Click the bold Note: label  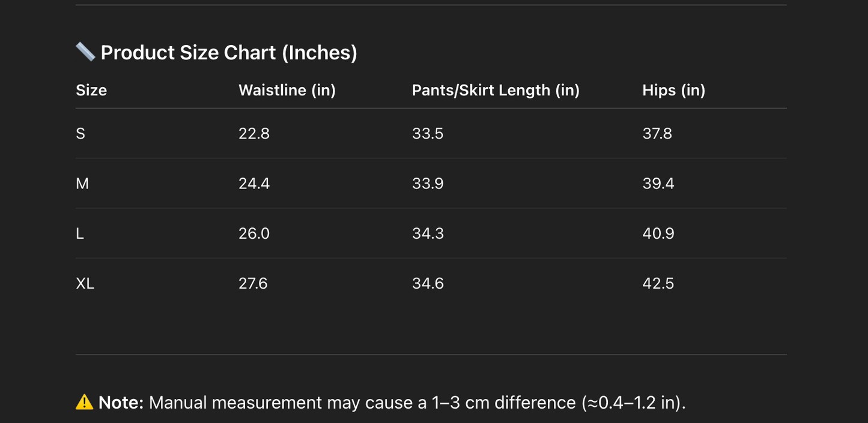click(x=121, y=403)
